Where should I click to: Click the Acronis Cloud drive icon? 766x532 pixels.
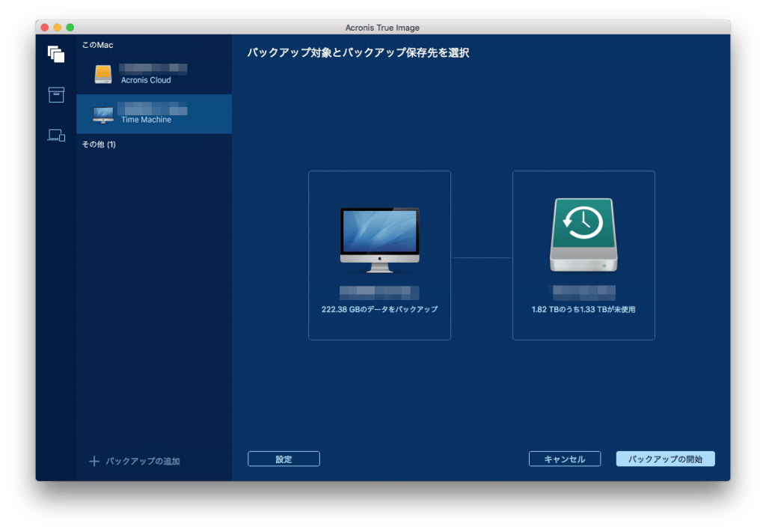(x=103, y=74)
